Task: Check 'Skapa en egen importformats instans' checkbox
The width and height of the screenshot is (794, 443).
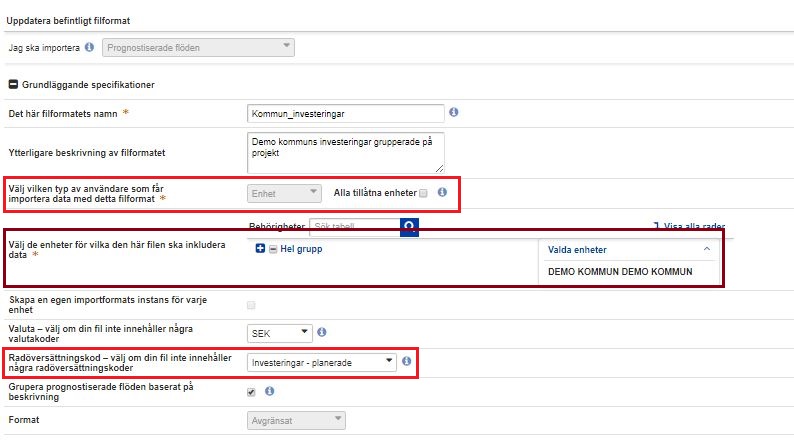Action: pyautogui.click(x=251, y=305)
